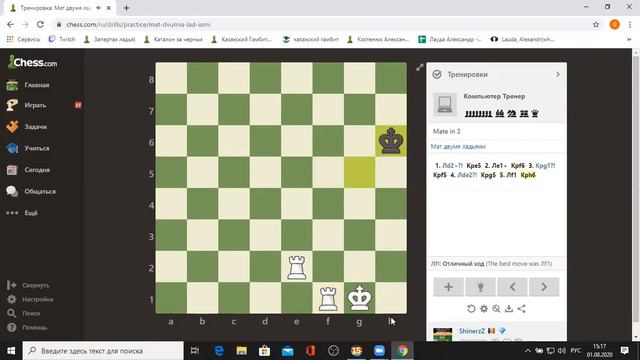The height and width of the screenshot is (360, 640).
Task: Select the black king on h6
Action: [x=391, y=141]
